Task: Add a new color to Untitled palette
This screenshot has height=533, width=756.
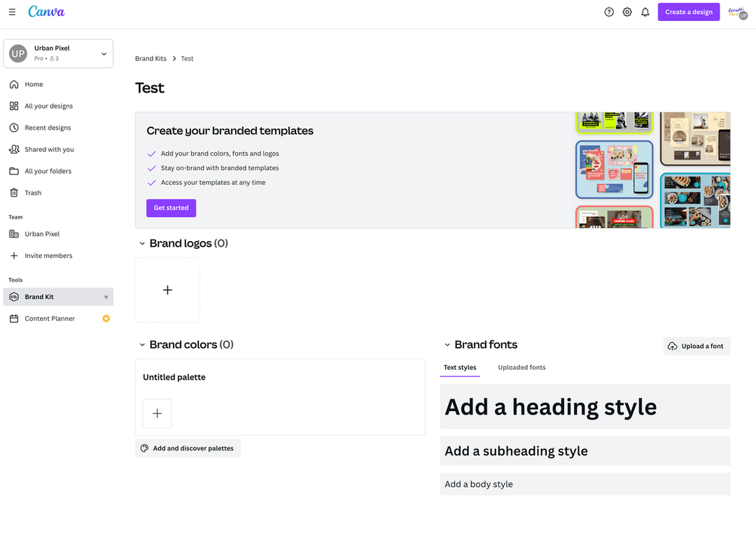Action: pos(157,413)
